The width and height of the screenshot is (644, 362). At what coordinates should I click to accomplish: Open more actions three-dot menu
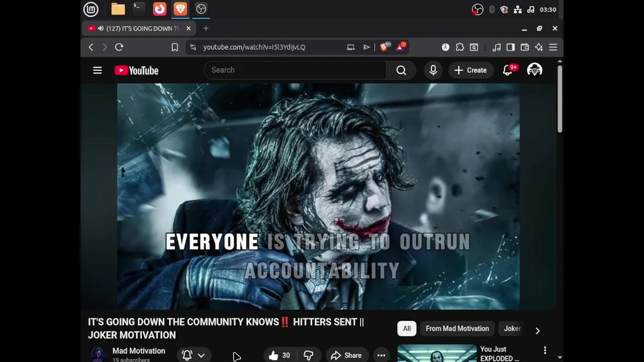click(x=381, y=355)
